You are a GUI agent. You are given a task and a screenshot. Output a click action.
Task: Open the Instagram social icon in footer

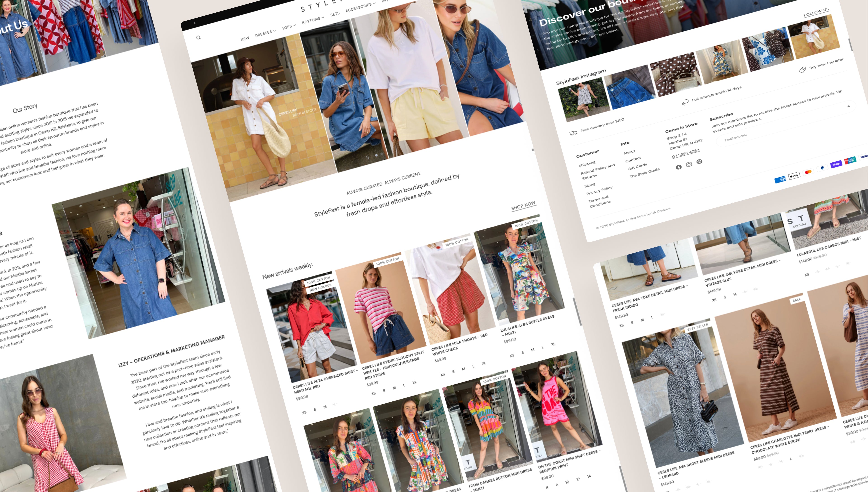[x=689, y=164]
